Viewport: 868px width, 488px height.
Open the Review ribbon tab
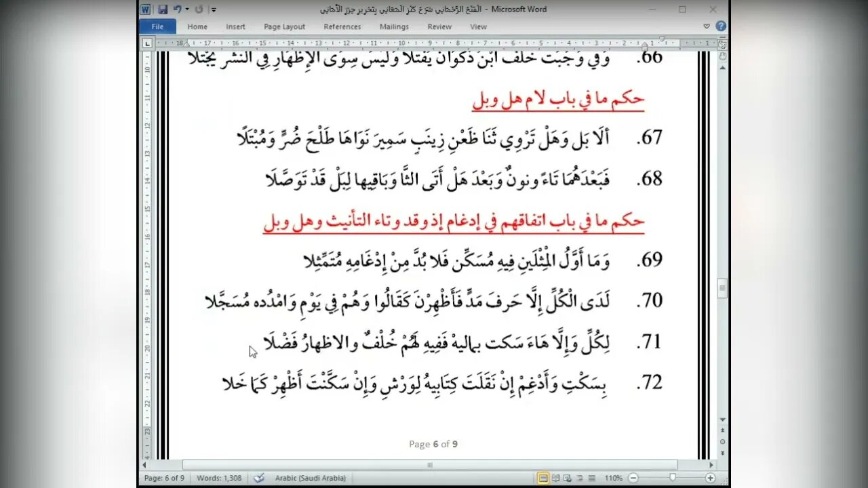439,26
